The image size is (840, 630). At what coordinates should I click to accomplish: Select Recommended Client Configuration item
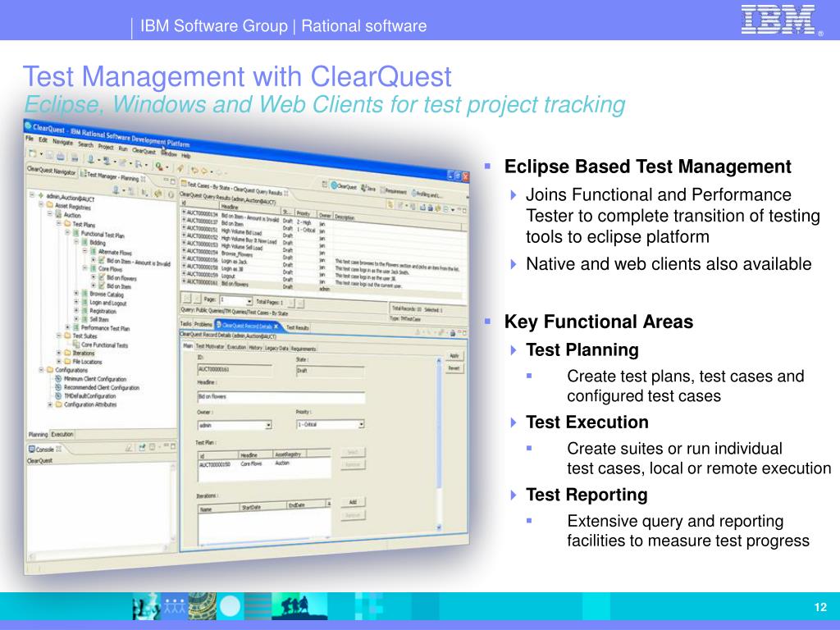[x=101, y=387]
